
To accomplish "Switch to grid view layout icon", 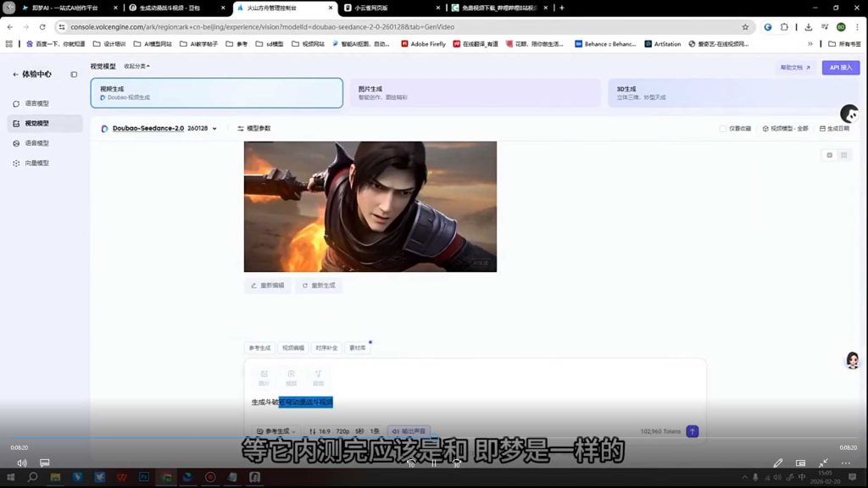I will tap(843, 156).
